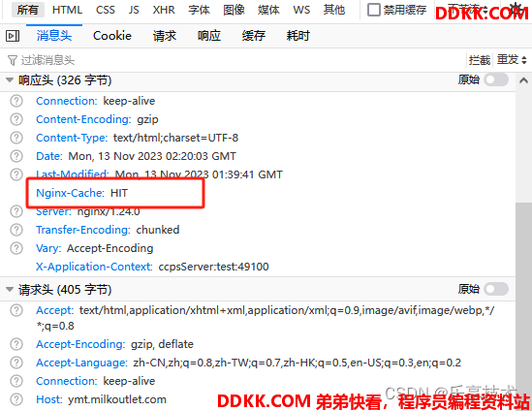Open help icon beside Transfer-Encoding header
Image resolution: width=532 pixels, height=411 pixels.
tap(16, 230)
